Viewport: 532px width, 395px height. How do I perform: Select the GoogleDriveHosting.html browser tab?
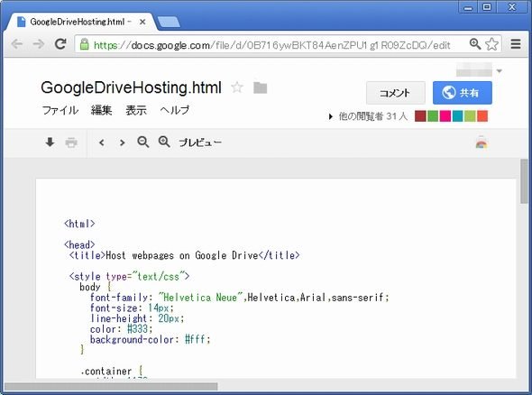point(81,22)
